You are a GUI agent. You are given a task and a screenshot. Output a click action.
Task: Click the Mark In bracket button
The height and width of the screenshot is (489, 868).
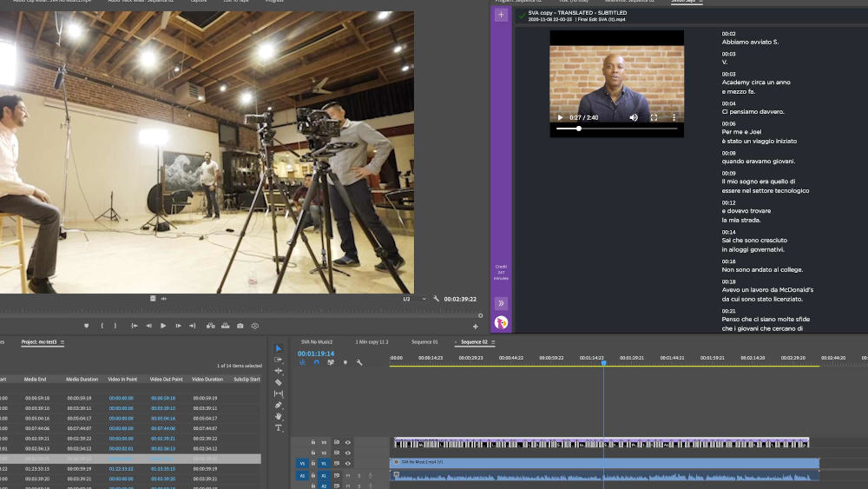(102, 326)
